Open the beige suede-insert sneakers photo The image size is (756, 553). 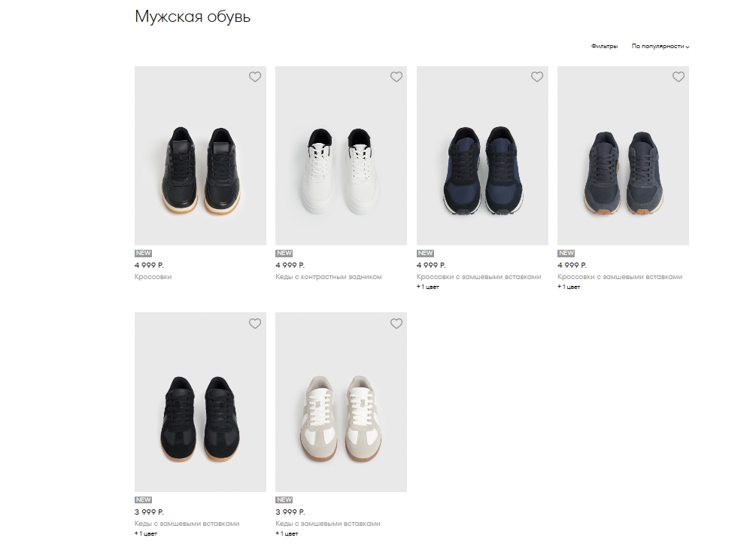[341, 402]
